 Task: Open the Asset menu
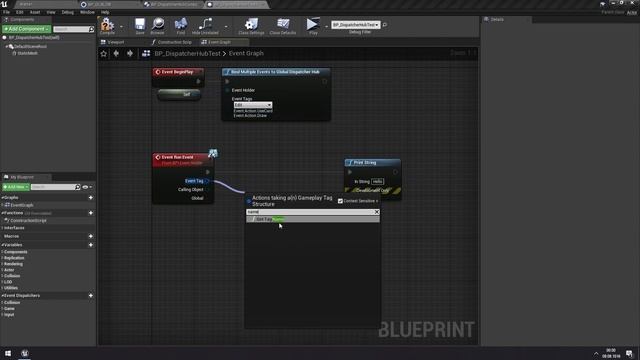pyautogui.click(x=35, y=12)
